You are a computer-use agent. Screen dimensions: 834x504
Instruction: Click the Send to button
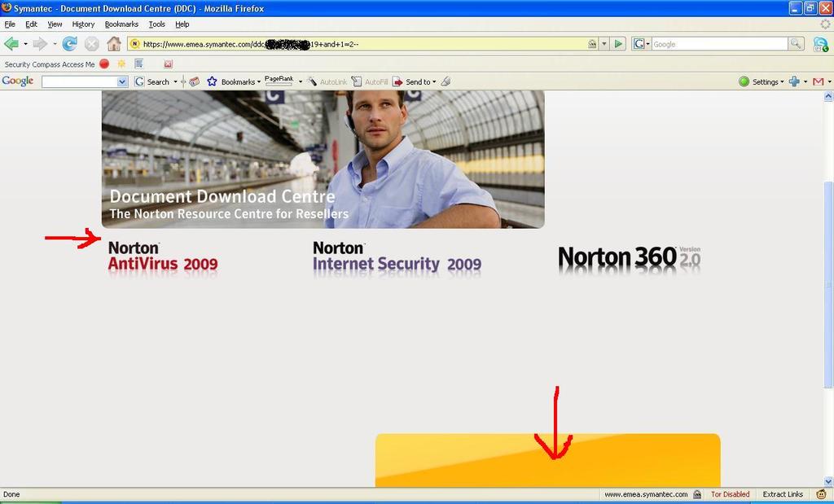pos(411,81)
